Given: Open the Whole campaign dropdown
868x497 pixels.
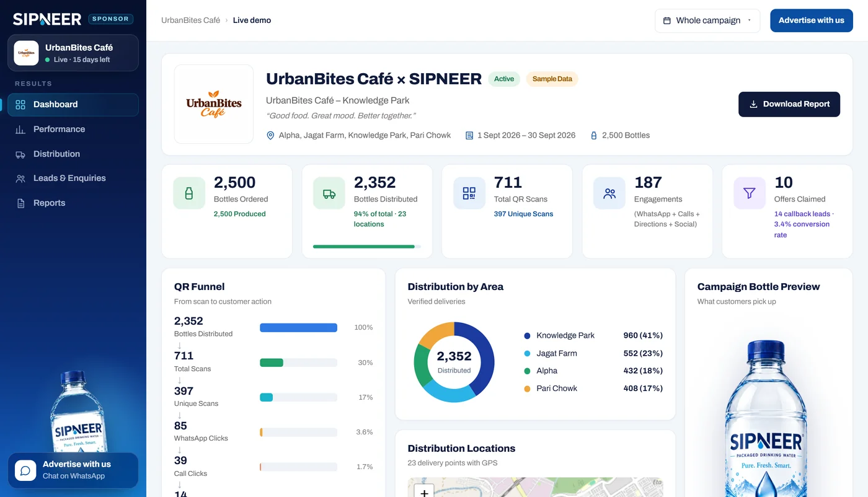Looking at the screenshot, I should (707, 20).
